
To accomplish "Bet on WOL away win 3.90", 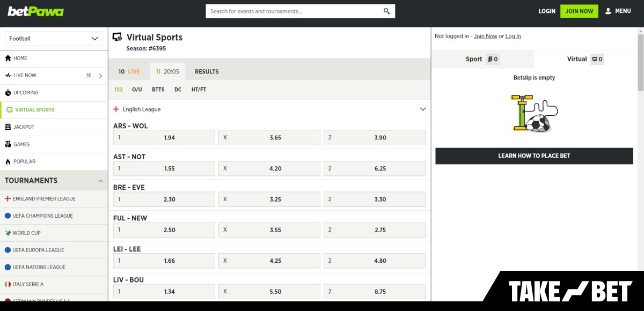I will coord(375,138).
